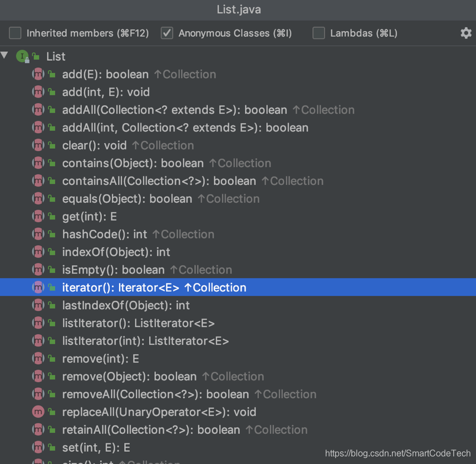Uncheck the Anonymous Classes checkbox

167,33
